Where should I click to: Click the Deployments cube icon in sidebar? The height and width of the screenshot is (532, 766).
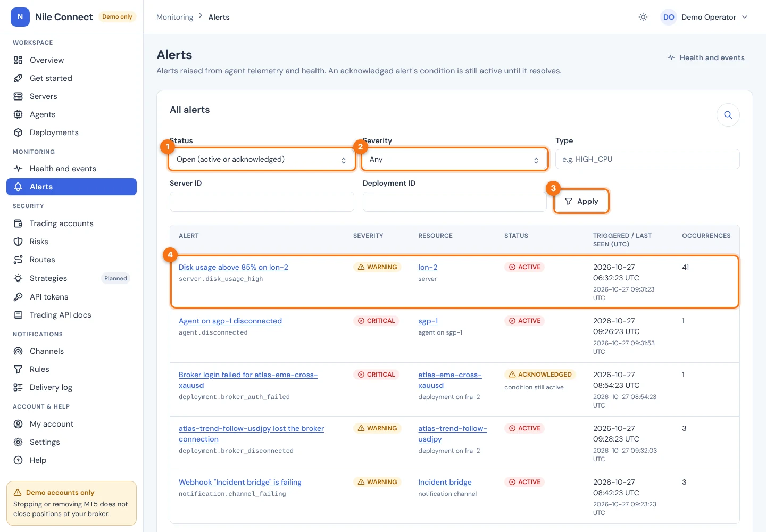click(18, 132)
